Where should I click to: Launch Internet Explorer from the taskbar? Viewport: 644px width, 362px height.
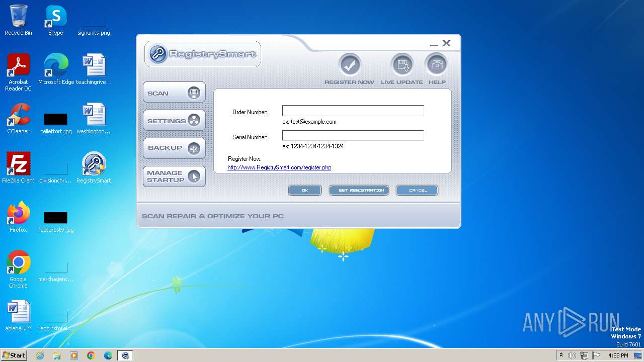pyautogui.click(x=40, y=355)
